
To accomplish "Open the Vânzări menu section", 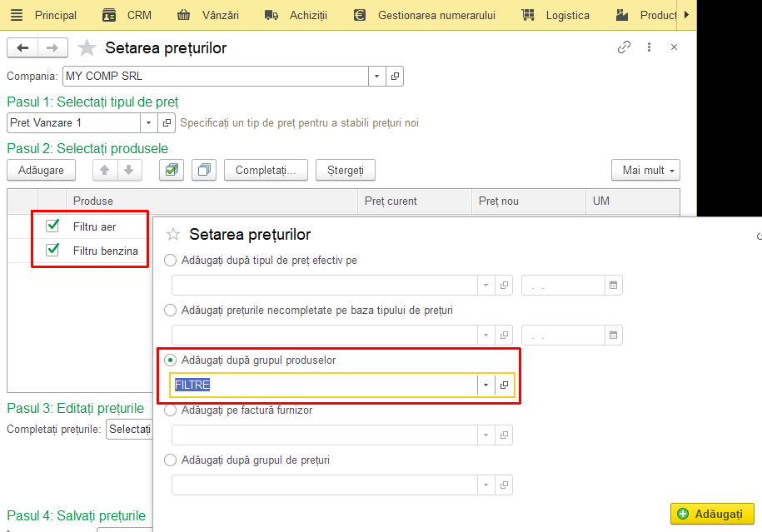I will click(x=208, y=15).
